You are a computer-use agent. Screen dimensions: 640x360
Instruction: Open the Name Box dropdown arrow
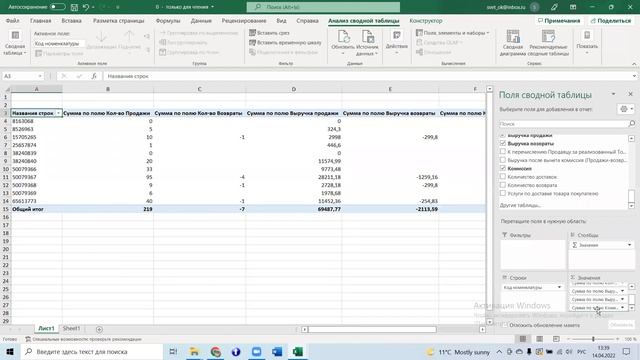tap(40, 76)
